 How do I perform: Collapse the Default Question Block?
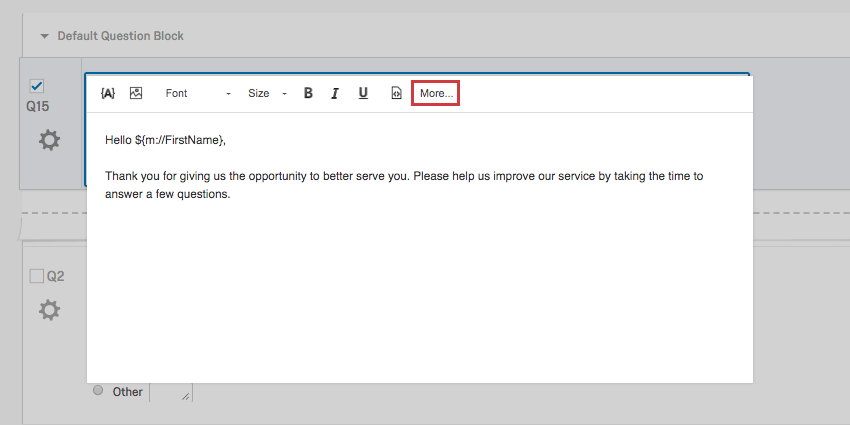tap(45, 36)
